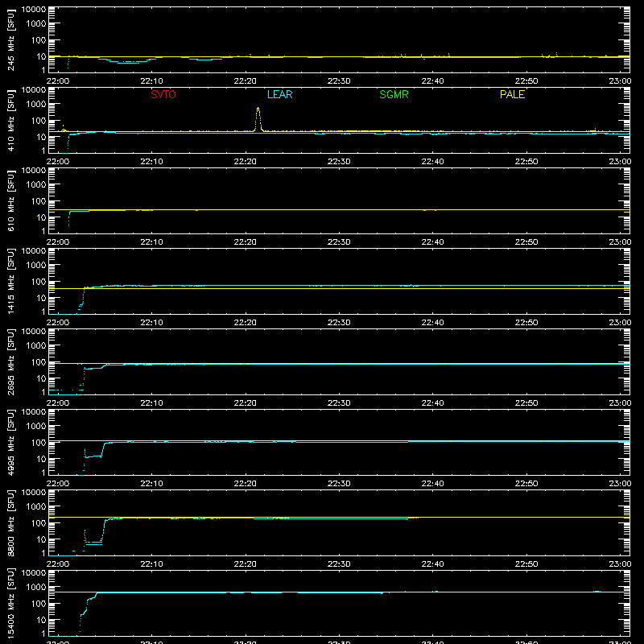Click the 100 y-axis value on 610 MHz plot

point(39,201)
